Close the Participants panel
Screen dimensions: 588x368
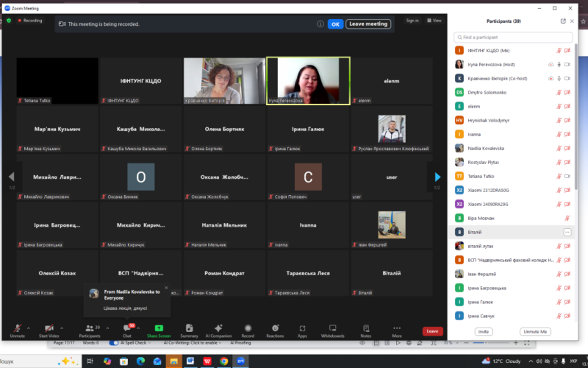coord(572,21)
